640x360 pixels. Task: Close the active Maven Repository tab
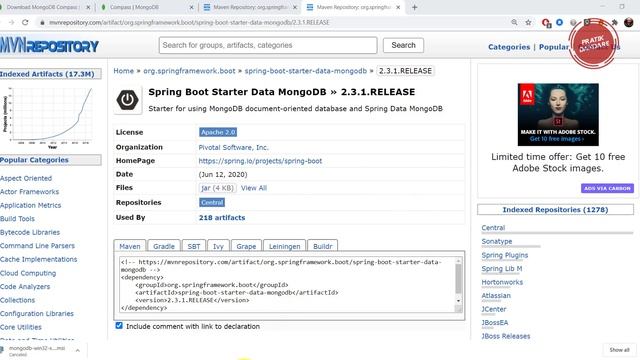click(398, 7)
